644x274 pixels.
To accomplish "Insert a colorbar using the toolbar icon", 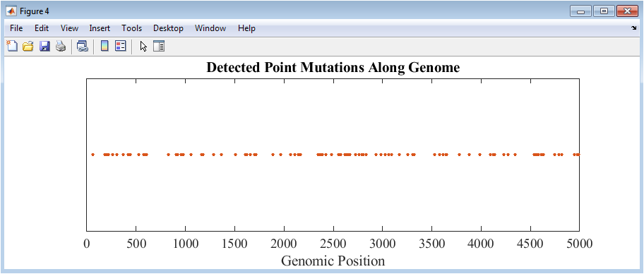I will tap(105, 46).
